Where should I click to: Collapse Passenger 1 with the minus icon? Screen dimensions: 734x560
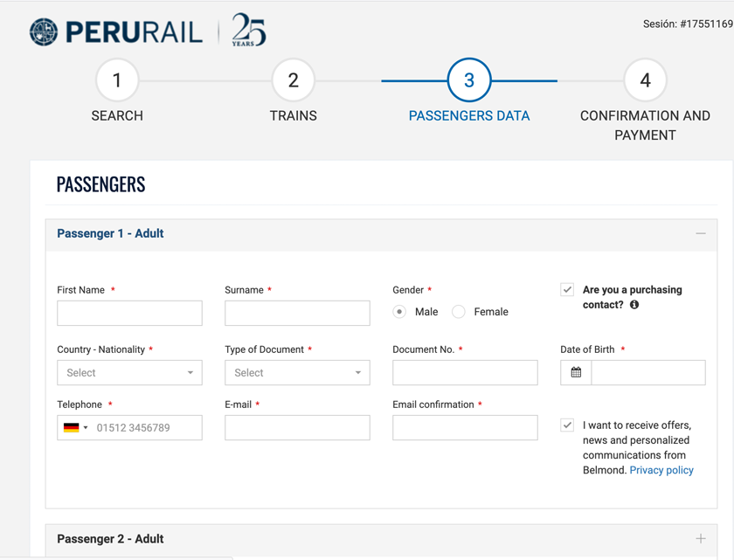tap(701, 234)
